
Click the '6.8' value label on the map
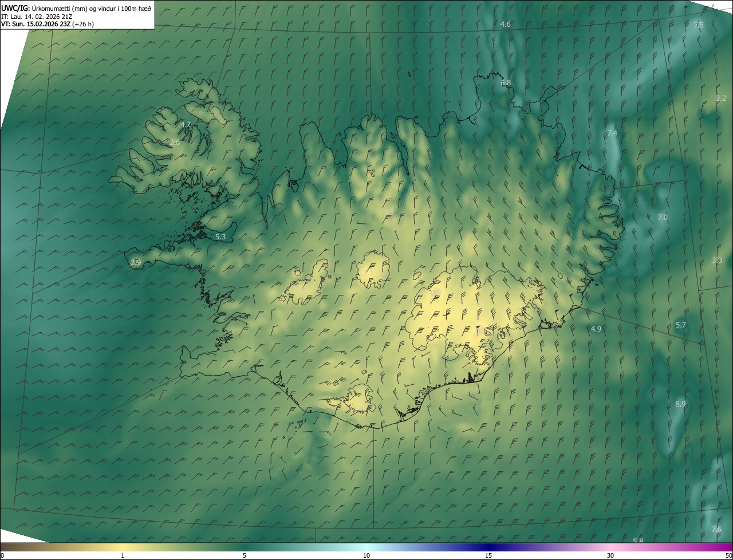coord(506,83)
